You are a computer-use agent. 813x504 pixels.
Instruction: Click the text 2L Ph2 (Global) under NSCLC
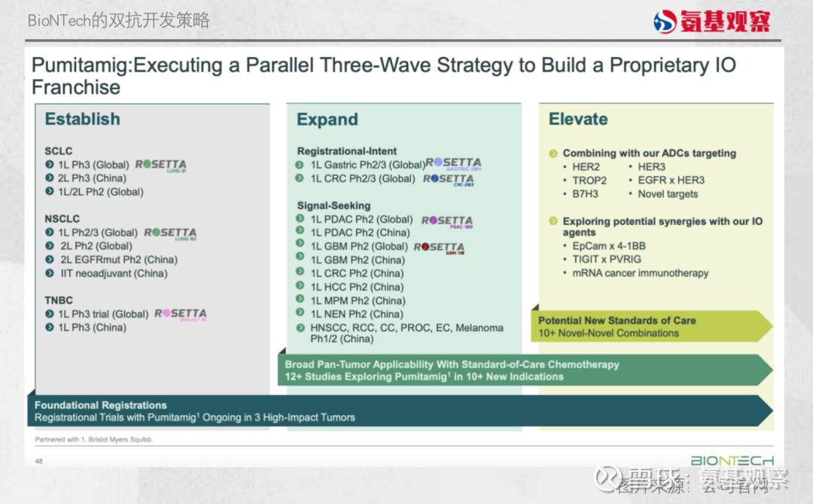coord(96,246)
